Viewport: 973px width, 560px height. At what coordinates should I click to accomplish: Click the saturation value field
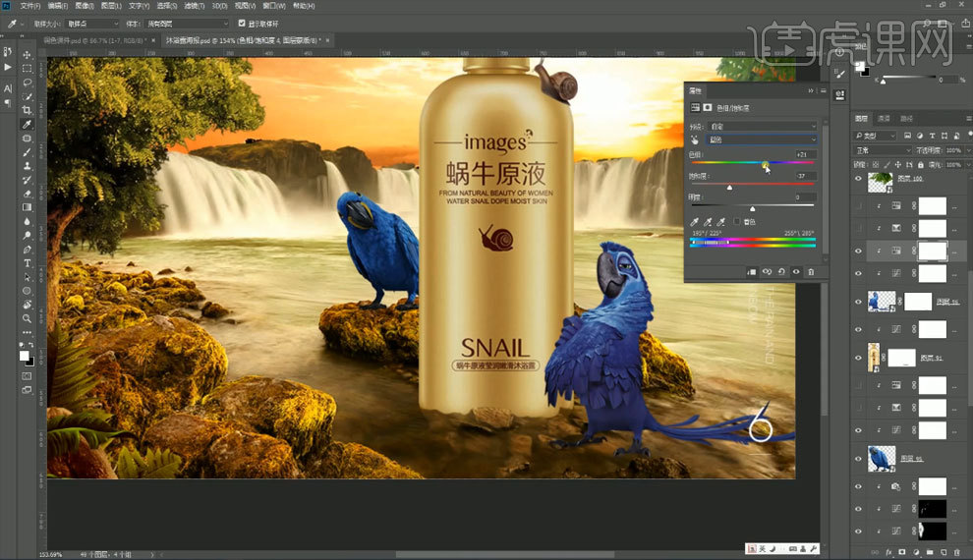click(804, 176)
